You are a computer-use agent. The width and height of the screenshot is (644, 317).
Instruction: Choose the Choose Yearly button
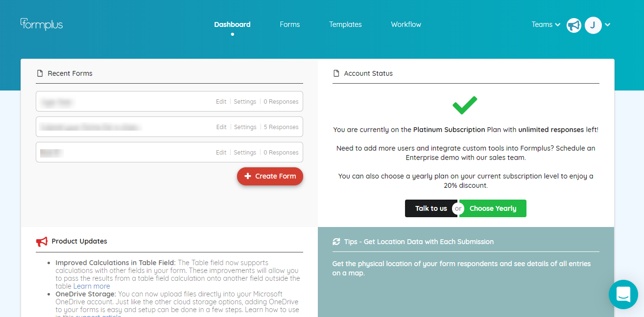click(493, 208)
